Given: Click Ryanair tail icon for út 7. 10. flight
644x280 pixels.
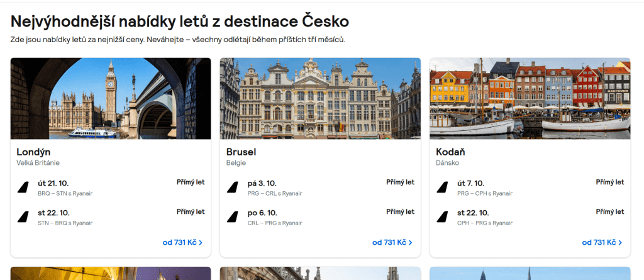Looking at the screenshot, I should point(442,188).
